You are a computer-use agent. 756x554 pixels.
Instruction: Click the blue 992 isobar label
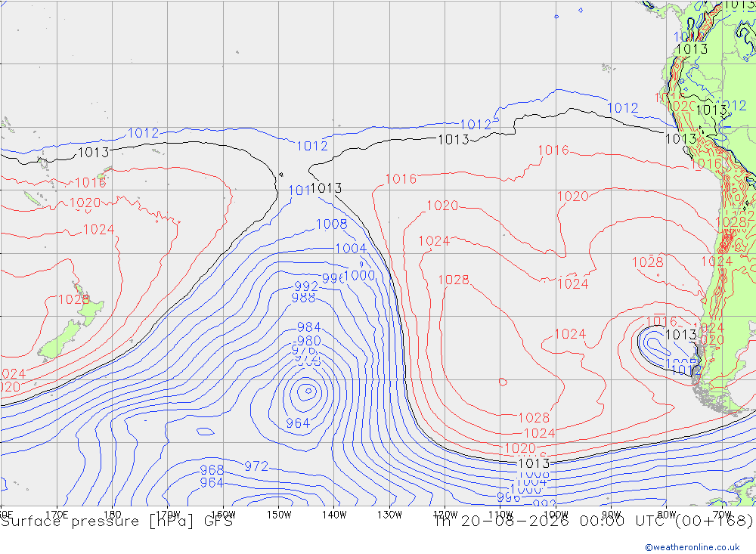tap(306, 286)
